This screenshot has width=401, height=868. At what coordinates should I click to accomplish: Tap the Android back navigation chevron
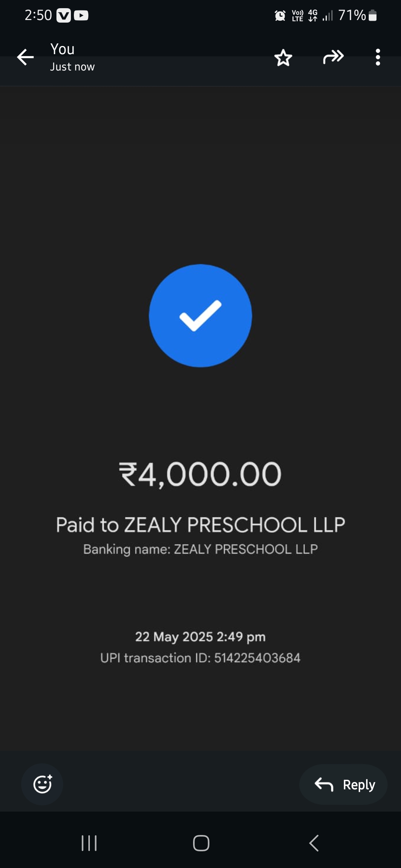tap(314, 843)
